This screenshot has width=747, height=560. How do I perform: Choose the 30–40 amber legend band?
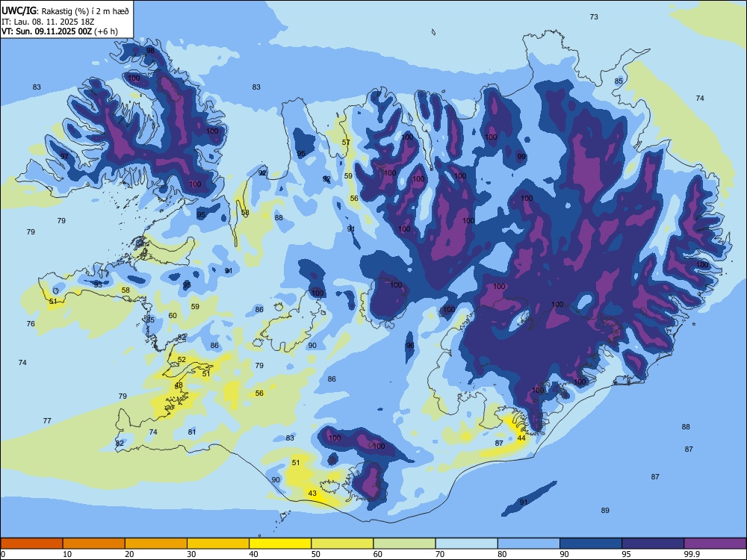coord(218,544)
